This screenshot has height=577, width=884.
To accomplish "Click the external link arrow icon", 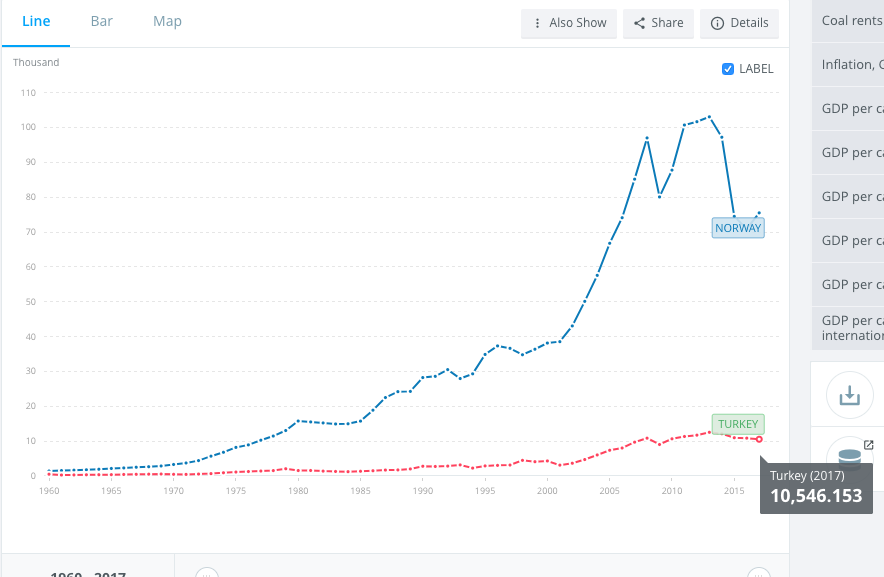I will tap(868, 445).
